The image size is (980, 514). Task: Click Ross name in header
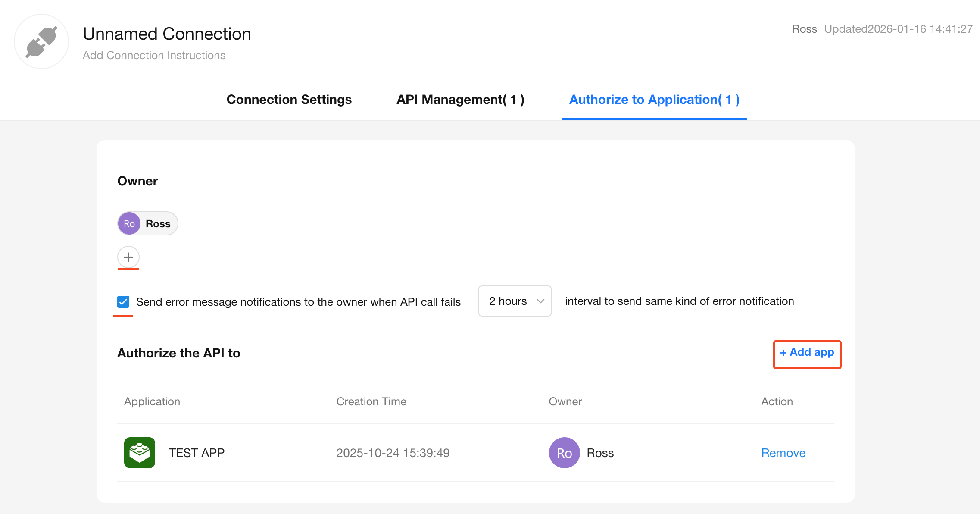click(x=804, y=29)
